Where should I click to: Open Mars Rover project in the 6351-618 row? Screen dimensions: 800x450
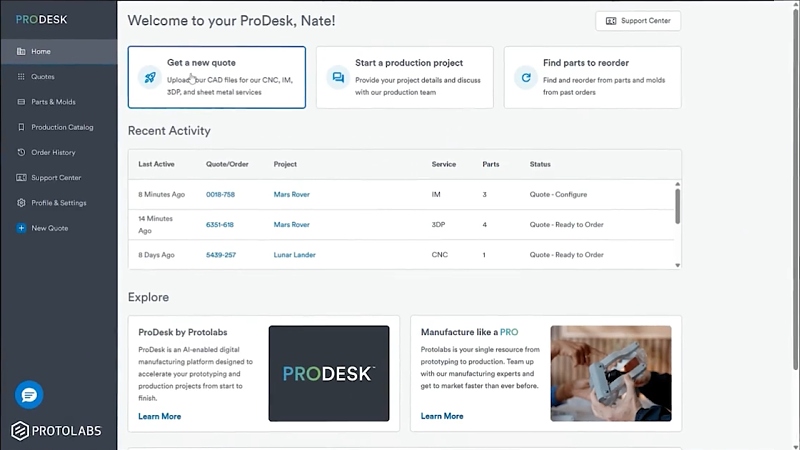[x=291, y=224]
